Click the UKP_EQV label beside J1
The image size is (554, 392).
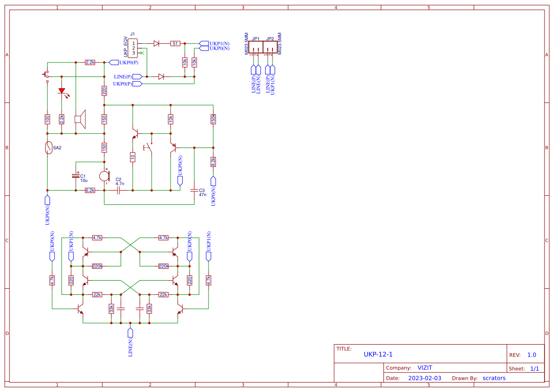pyautogui.click(x=126, y=47)
